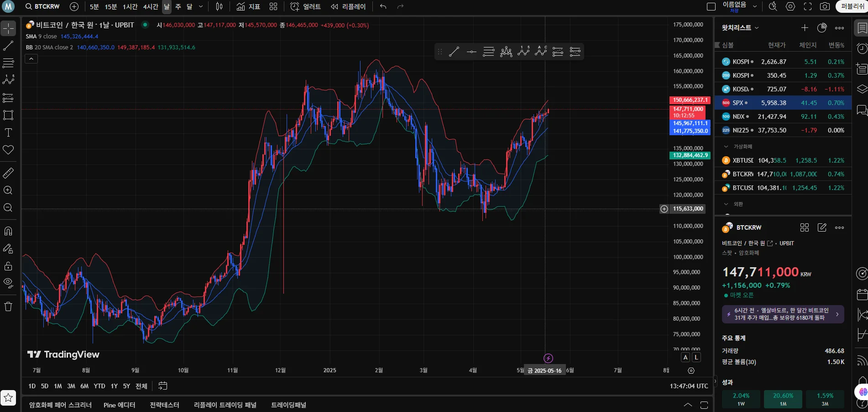
Task: Open the watchlist more options menu
Action: [x=839, y=28]
